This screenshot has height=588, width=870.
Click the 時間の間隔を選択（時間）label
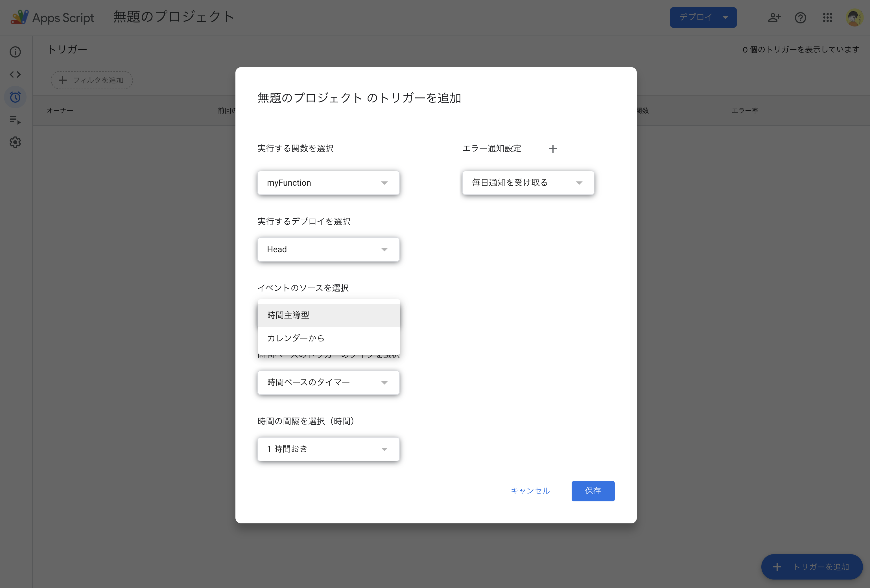pyautogui.click(x=307, y=422)
